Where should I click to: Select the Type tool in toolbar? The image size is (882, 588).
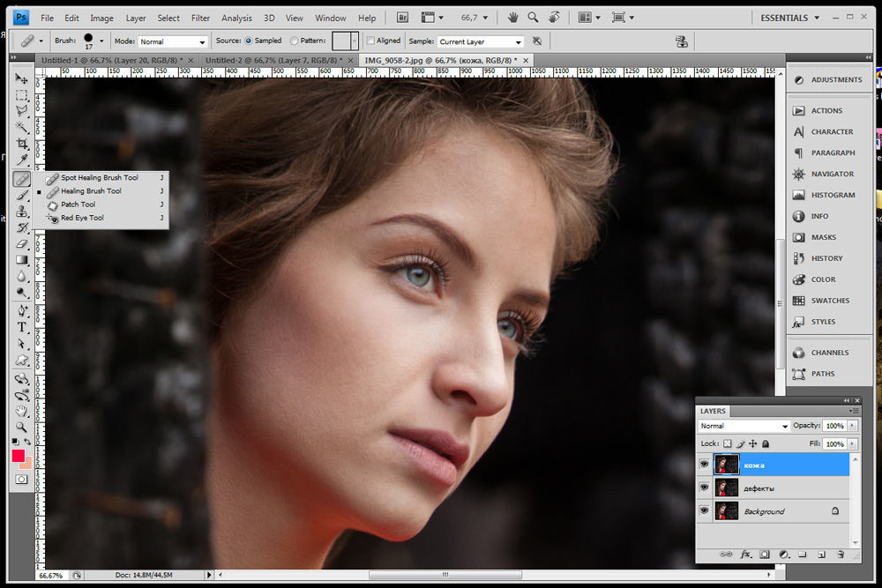22,327
